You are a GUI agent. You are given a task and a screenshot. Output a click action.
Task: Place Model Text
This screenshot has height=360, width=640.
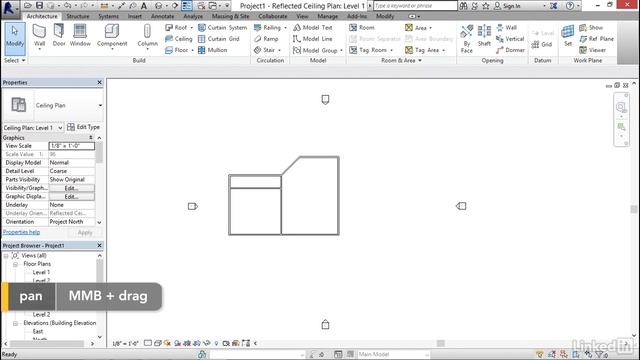pyautogui.click(x=313, y=27)
